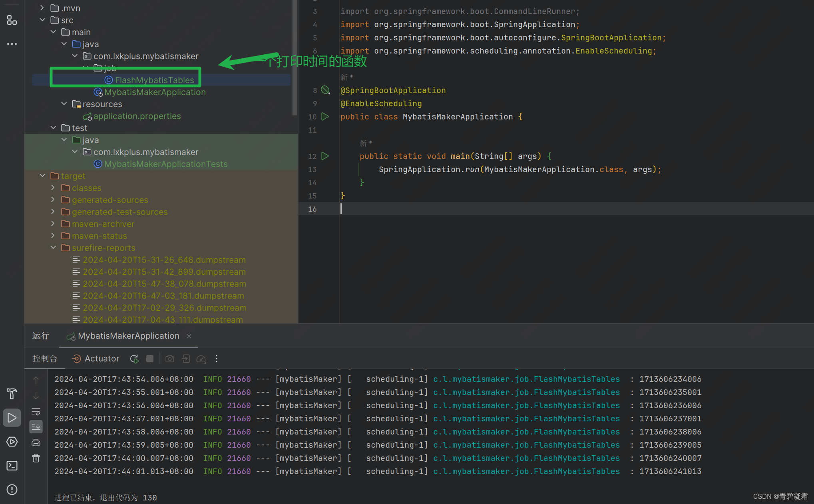Click the profiler icon in run toolbar
Viewport: 814px width, 504px height.
point(201,359)
